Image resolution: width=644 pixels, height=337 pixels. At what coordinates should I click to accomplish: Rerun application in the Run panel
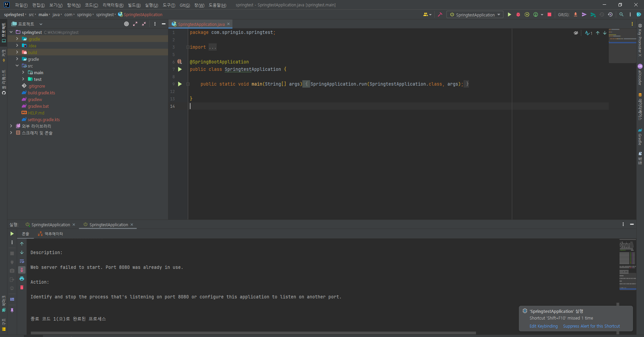point(12,234)
